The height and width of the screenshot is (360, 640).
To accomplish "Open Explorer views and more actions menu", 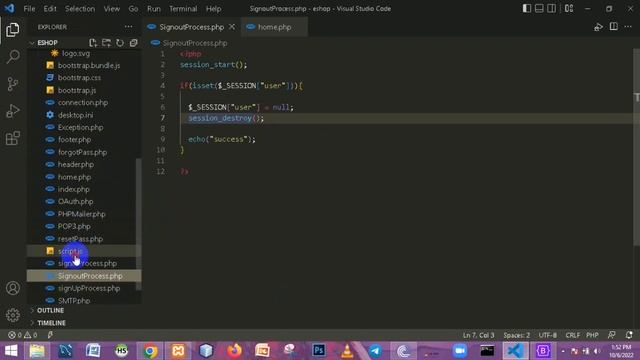I will tap(129, 27).
